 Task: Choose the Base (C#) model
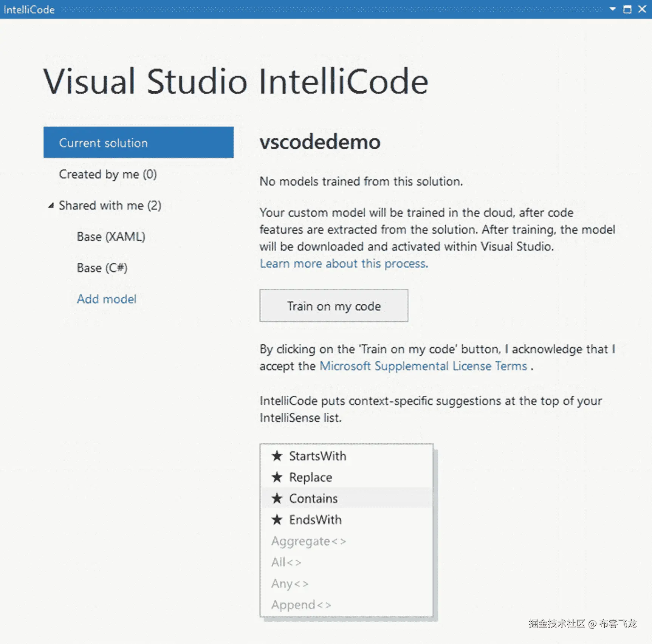pos(102,268)
